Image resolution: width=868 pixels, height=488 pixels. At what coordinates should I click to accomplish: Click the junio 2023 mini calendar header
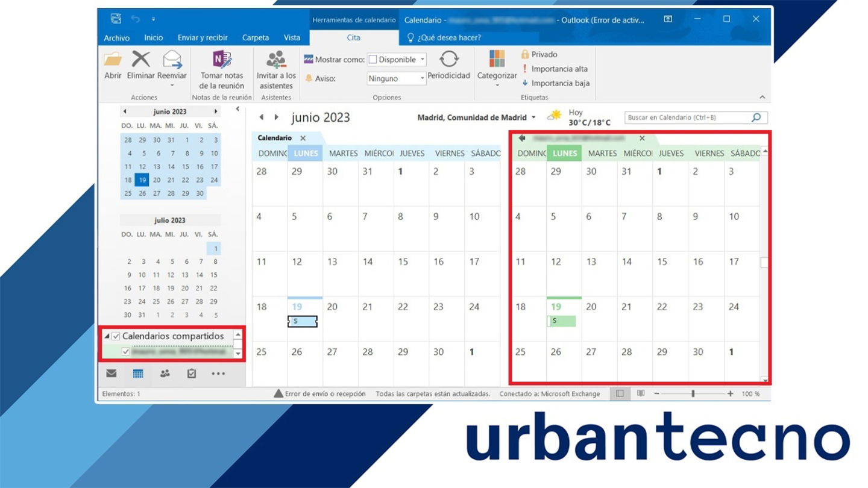pos(169,111)
